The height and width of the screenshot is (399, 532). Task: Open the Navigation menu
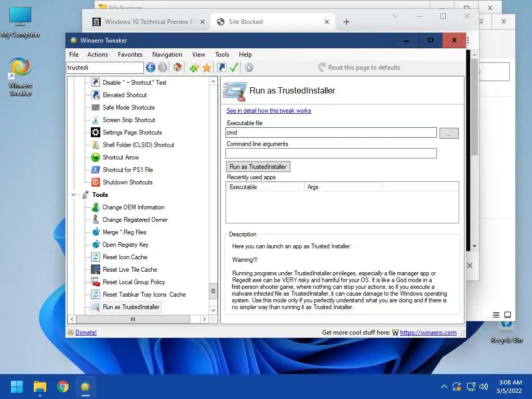coord(167,55)
